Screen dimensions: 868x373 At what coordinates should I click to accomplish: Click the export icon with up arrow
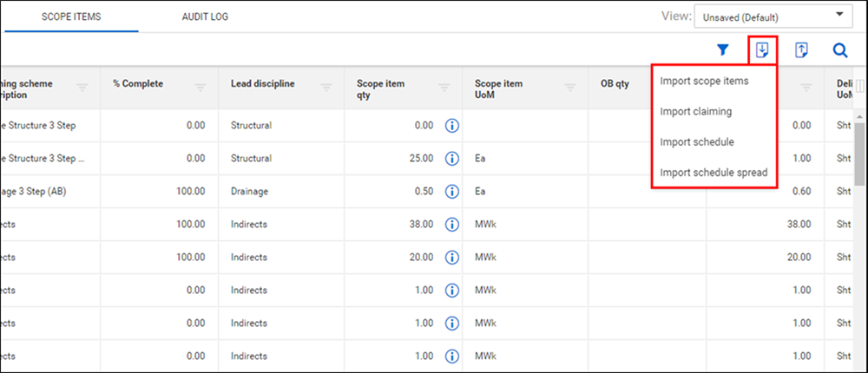(802, 50)
